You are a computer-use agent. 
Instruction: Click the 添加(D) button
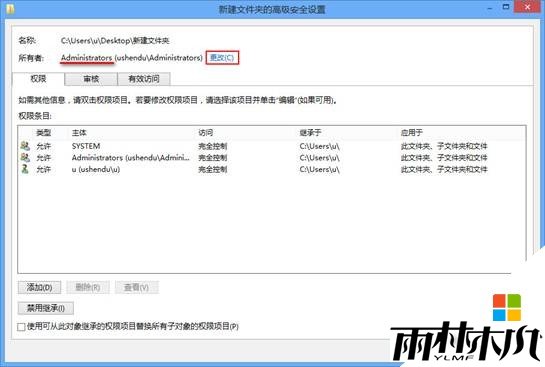(39, 287)
